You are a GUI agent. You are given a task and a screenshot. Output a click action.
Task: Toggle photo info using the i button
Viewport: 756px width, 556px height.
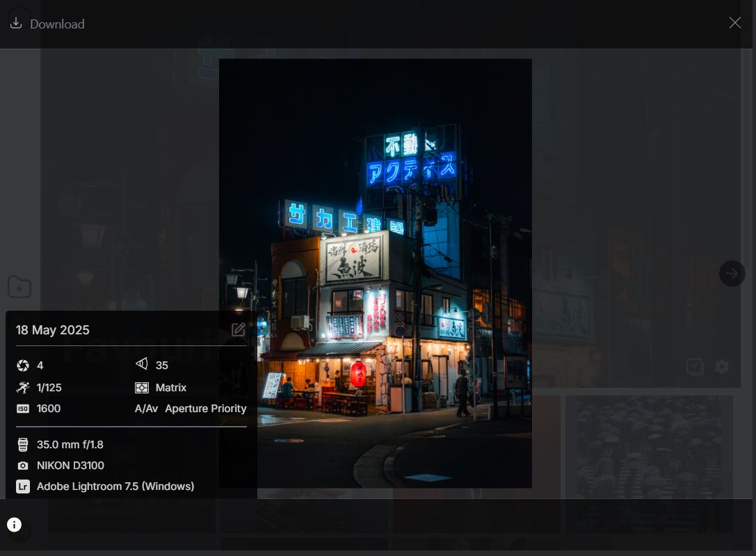coord(14,524)
